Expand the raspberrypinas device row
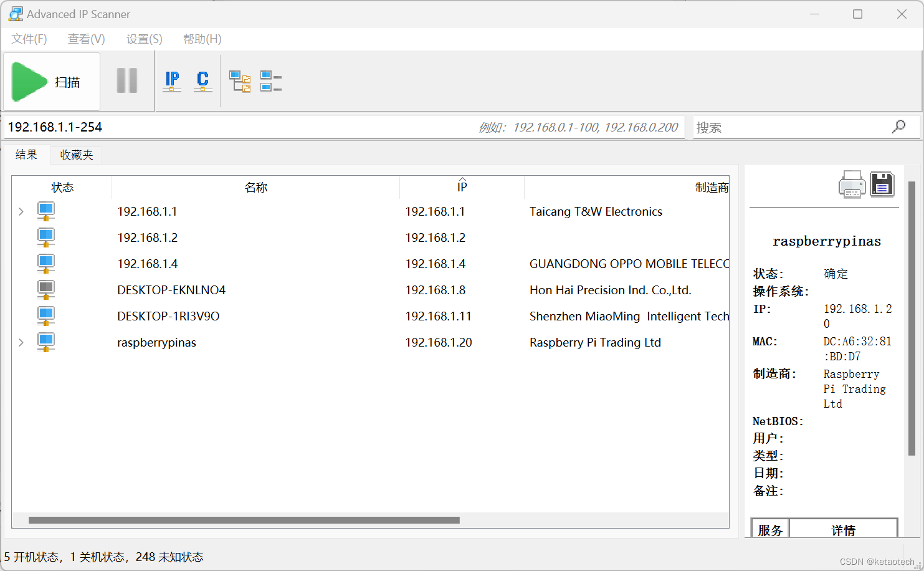 click(21, 342)
